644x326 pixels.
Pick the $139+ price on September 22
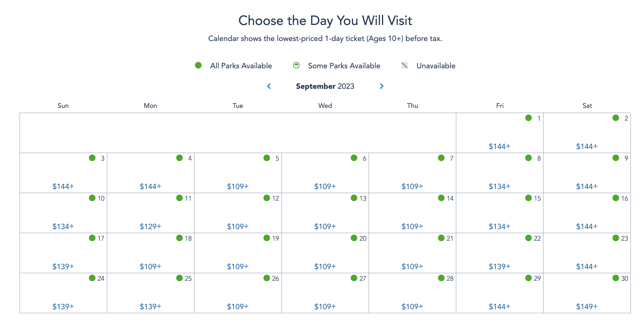[x=499, y=266]
